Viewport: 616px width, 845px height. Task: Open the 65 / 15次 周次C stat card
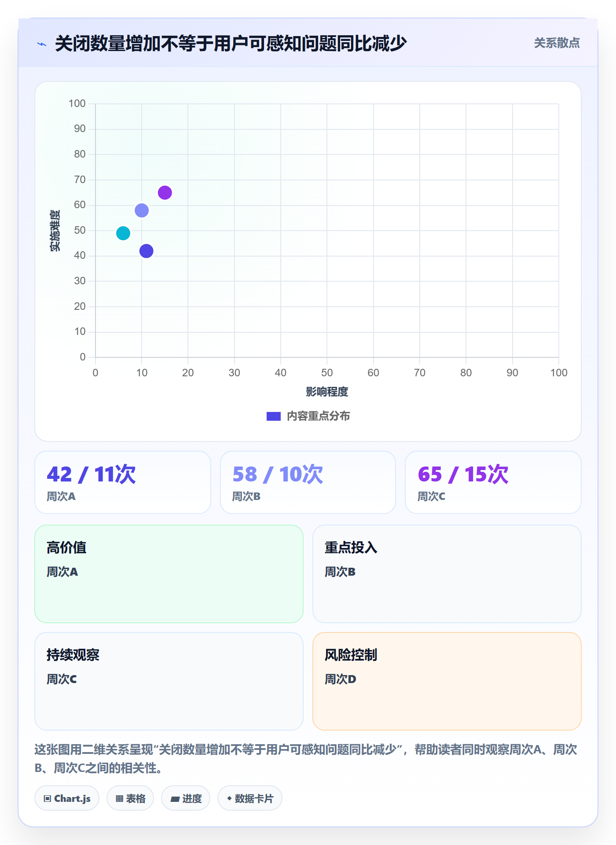tap(493, 482)
